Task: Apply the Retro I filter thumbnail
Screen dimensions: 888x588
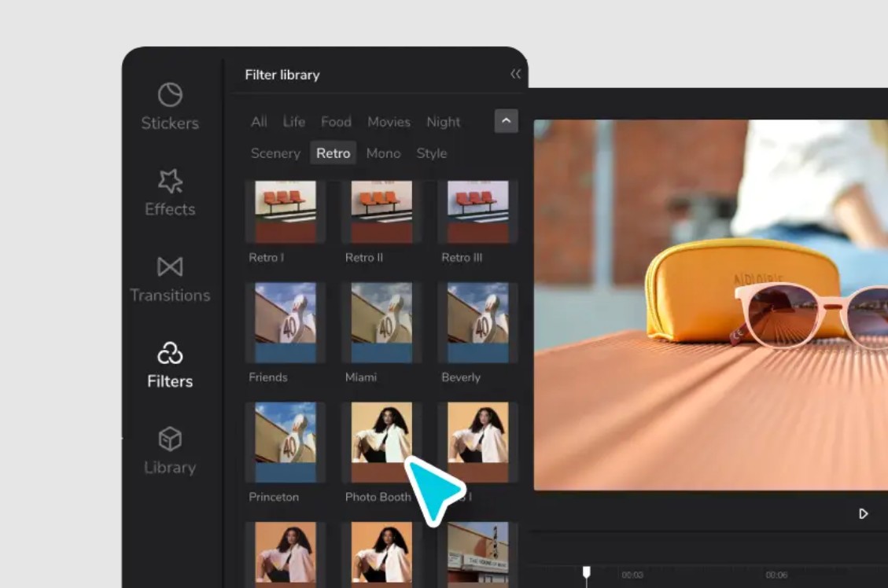Action: click(285, 211)
